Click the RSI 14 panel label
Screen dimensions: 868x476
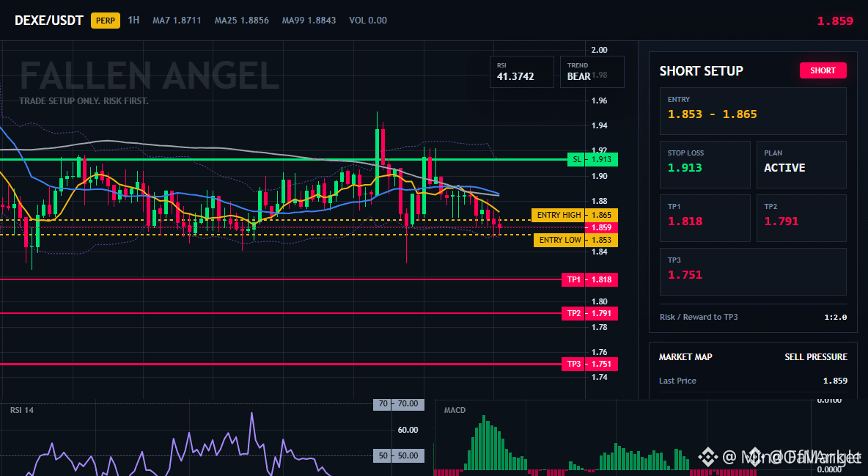(x=21, y=410)
